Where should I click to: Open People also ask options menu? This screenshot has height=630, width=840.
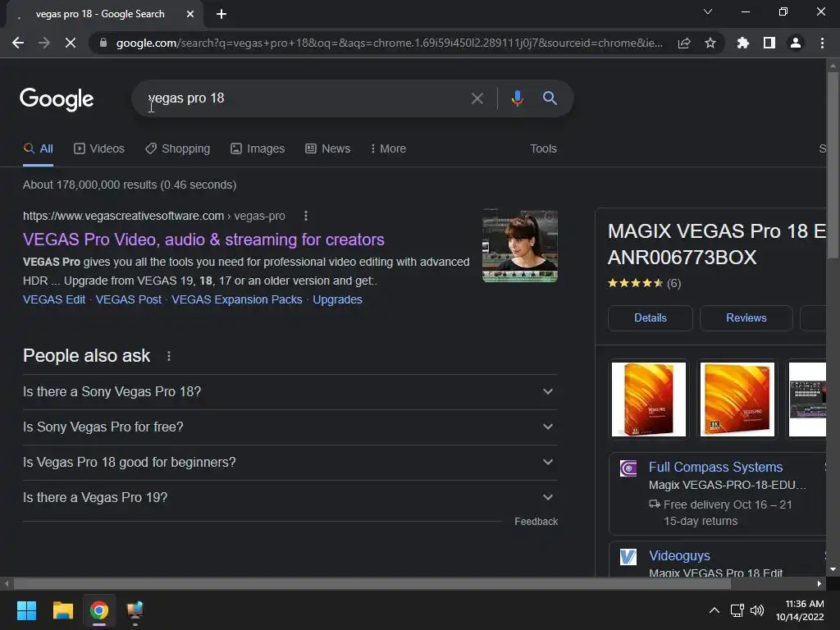[x=169, y=356]
